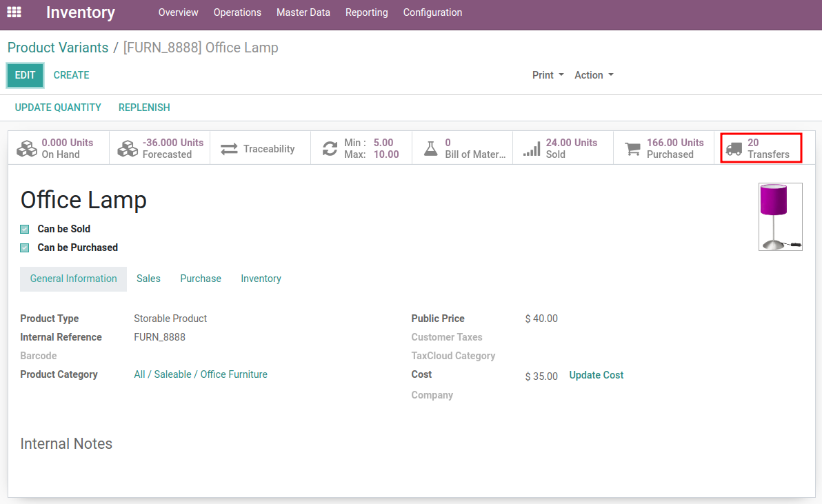Click the Bill of Materials flask icon

pos(431,148)
